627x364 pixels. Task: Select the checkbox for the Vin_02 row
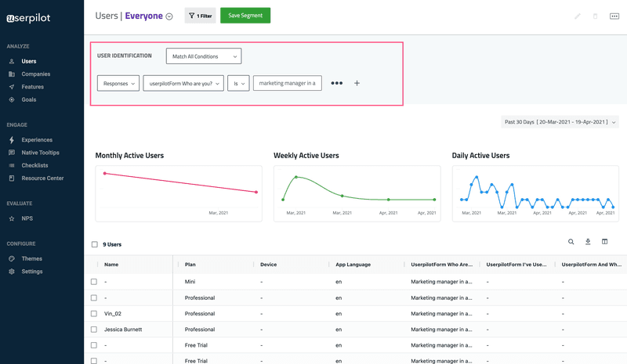pos(94,314)
